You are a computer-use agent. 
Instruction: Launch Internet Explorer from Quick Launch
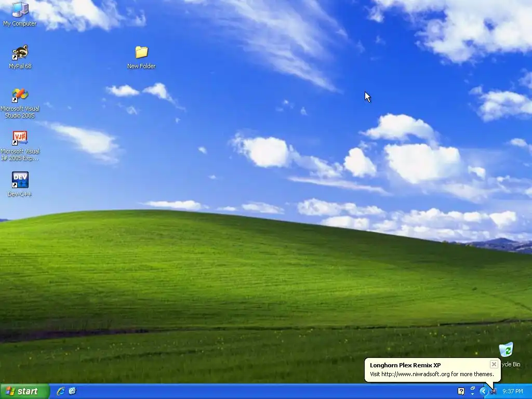tap(61, 391)
